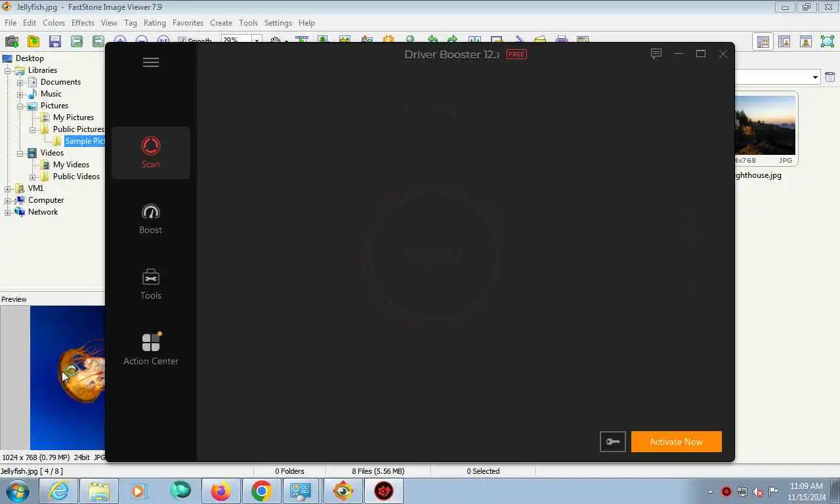
Task: Open Windows Start menu orb
Action: (x=18, y=491)
